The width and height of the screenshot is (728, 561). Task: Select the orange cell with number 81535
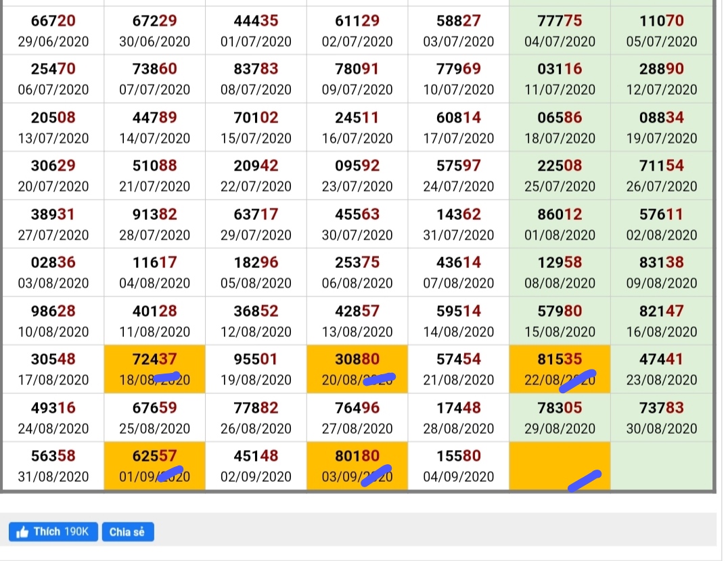click(560, 369)
